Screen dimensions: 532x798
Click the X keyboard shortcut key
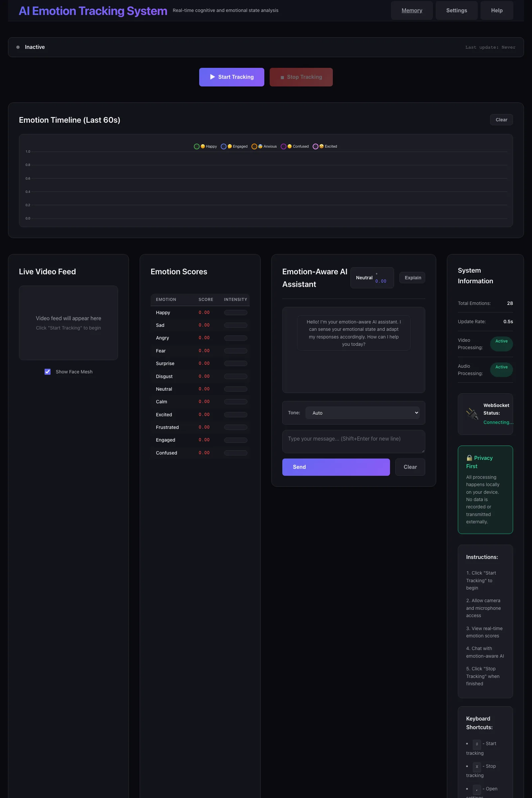coord(477,766)
